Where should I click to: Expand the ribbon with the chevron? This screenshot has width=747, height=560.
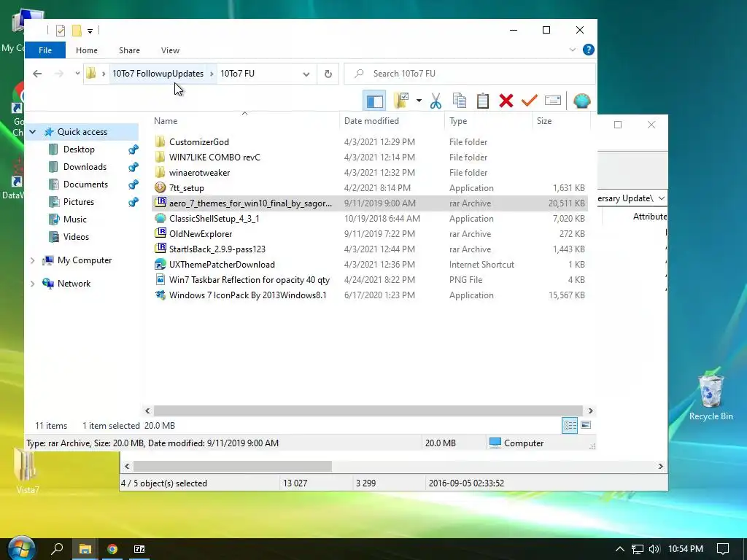[x=572, y=50]
